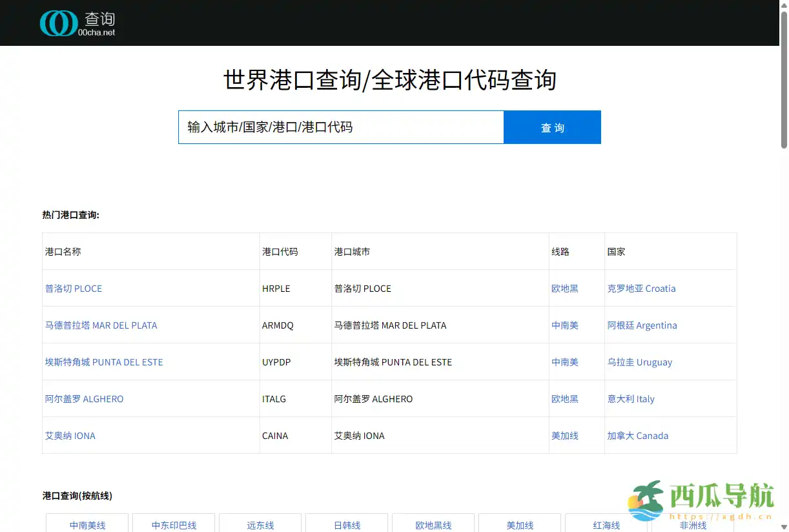Click the 非洲线 route button
The height and width of the screenshot is (532, 789).
[x=693, y=525]
